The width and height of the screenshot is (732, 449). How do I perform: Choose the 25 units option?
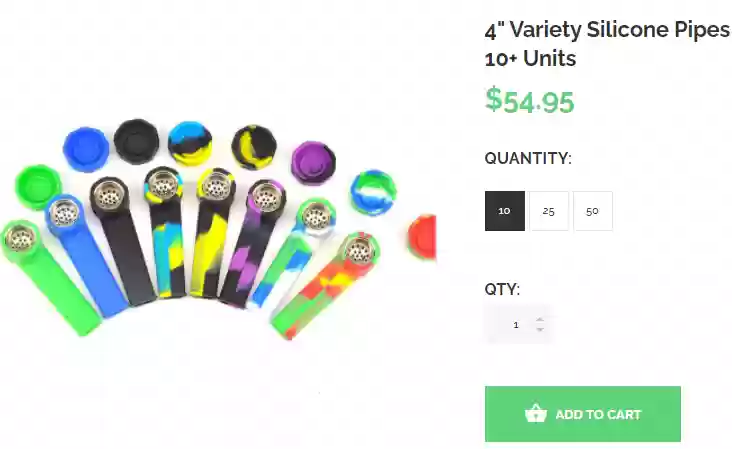tap(549, 210)
